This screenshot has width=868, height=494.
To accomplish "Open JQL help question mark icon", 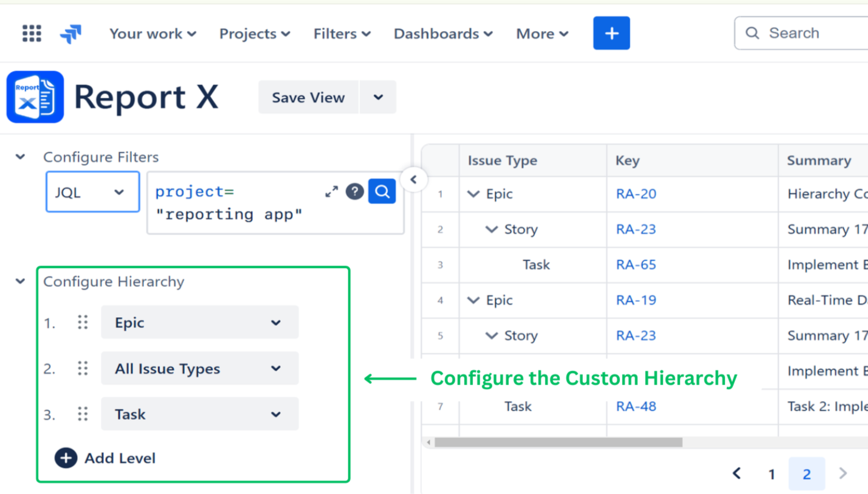I will pyautogui.click(x=354, y=192).
